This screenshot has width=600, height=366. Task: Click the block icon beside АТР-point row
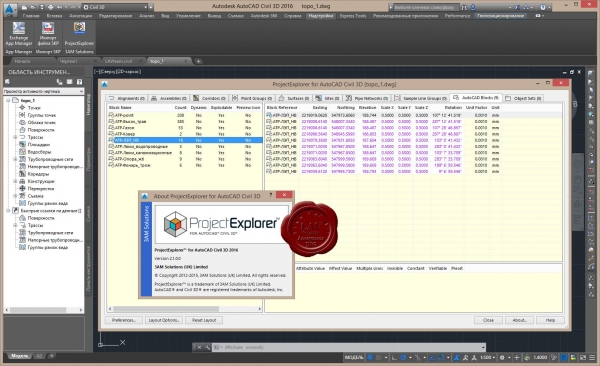(111, 115)
